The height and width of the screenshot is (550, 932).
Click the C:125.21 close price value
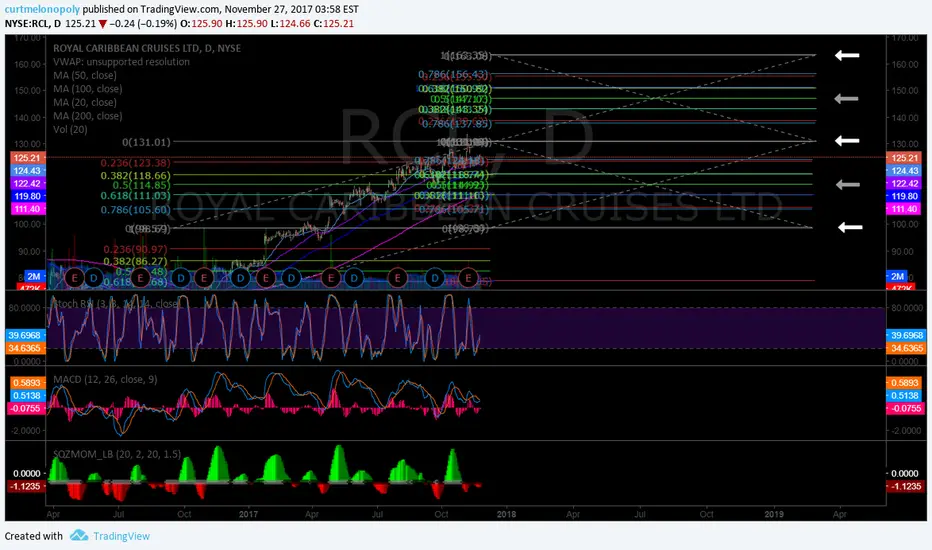[x=333, y=24]
